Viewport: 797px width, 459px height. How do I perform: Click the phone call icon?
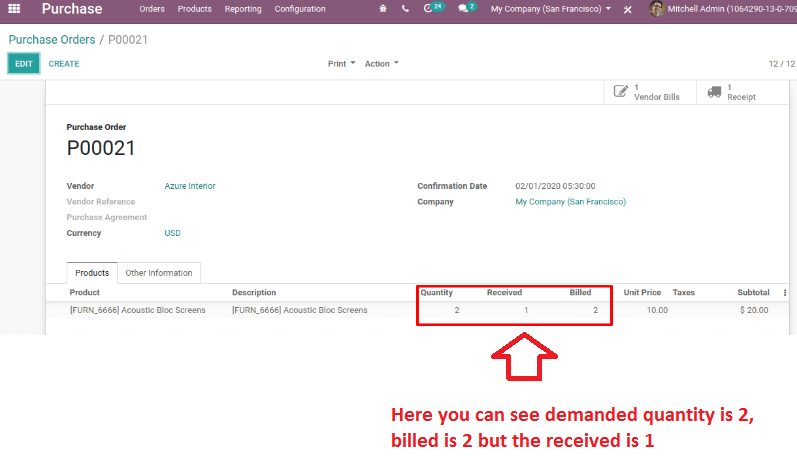(x=405, y=9)
